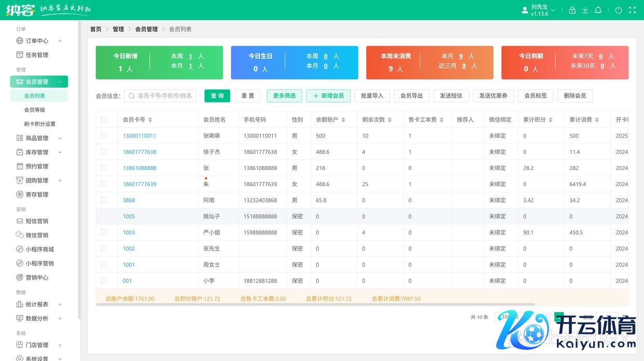The width and height of the screenshot is (644, 361).
Task: Sort by 会员卡号 column sort icon
Action: click(150, 120)
